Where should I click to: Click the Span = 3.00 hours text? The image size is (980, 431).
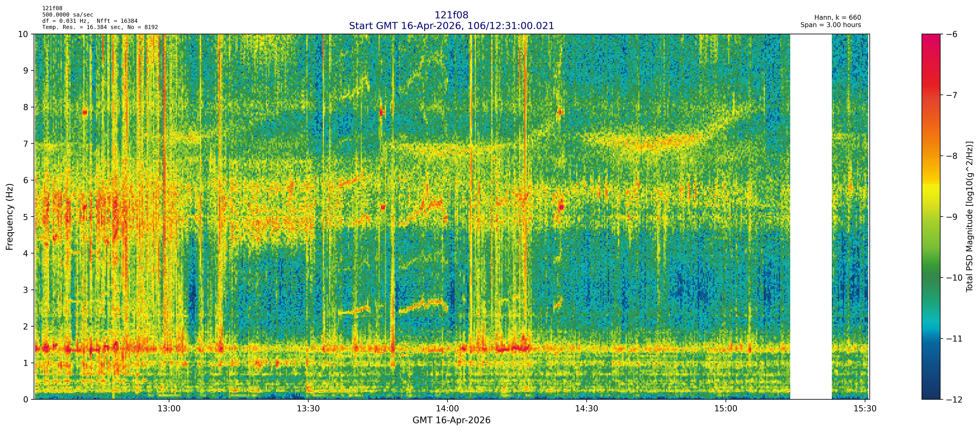(830, 25)
